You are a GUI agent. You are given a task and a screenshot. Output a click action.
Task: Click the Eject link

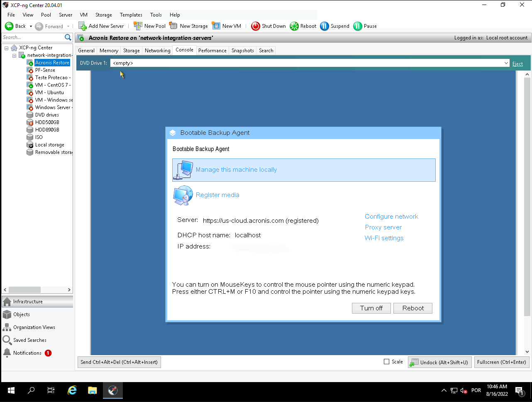point(518,63)
